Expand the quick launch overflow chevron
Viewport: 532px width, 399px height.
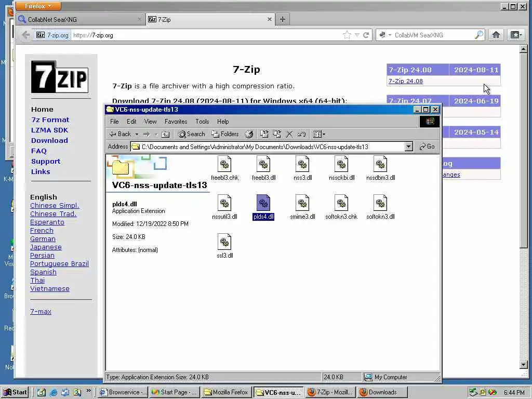click(88, 391)
